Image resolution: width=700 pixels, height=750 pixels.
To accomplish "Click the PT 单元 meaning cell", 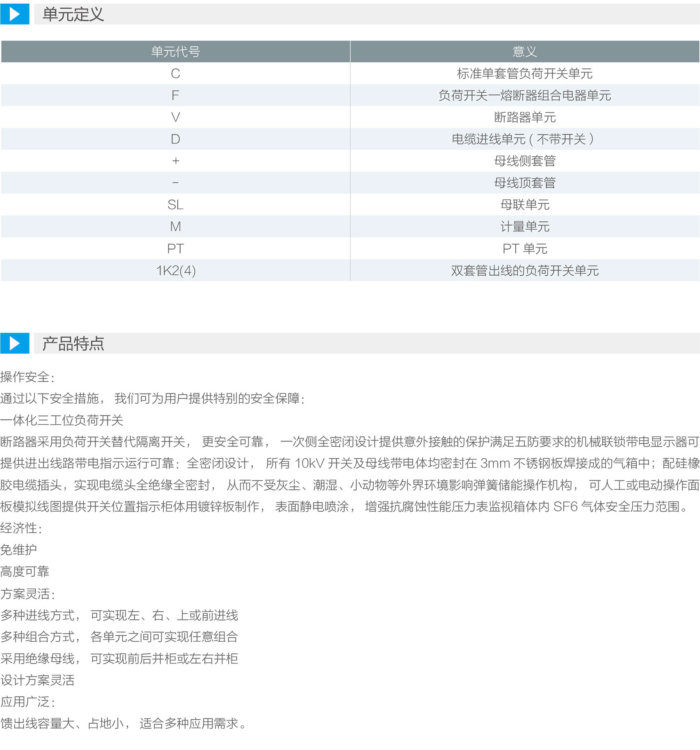I will 524,249.
